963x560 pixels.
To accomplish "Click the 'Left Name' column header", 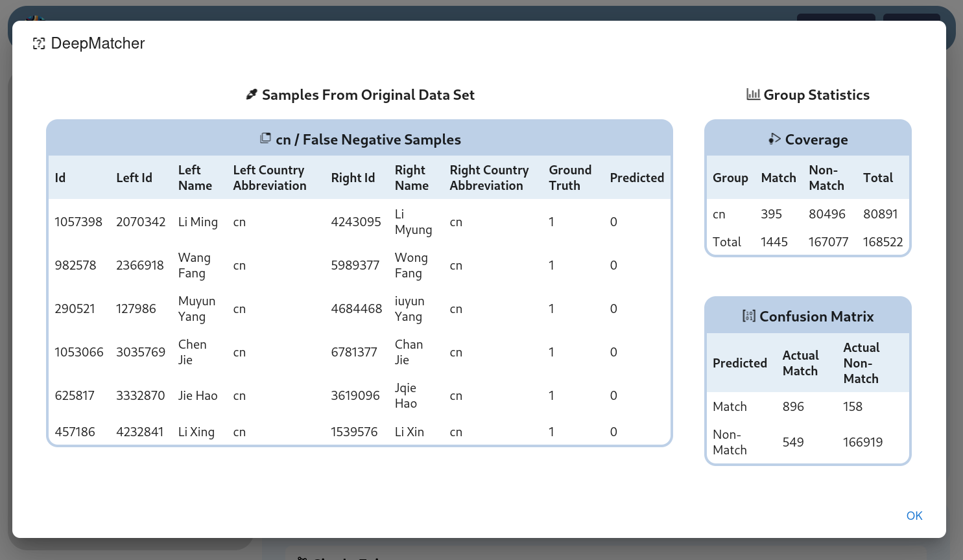I will click(x=195, y=178).
